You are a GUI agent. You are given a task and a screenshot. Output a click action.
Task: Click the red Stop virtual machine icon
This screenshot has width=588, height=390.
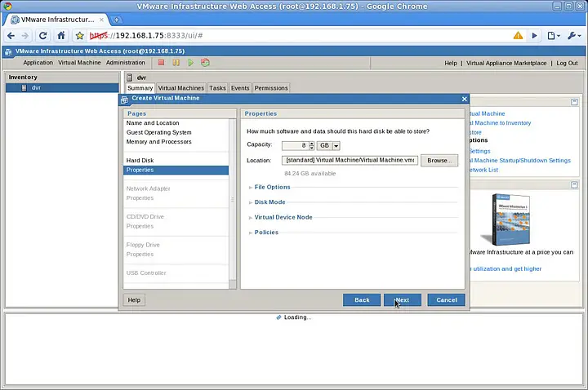coord(161,63)
